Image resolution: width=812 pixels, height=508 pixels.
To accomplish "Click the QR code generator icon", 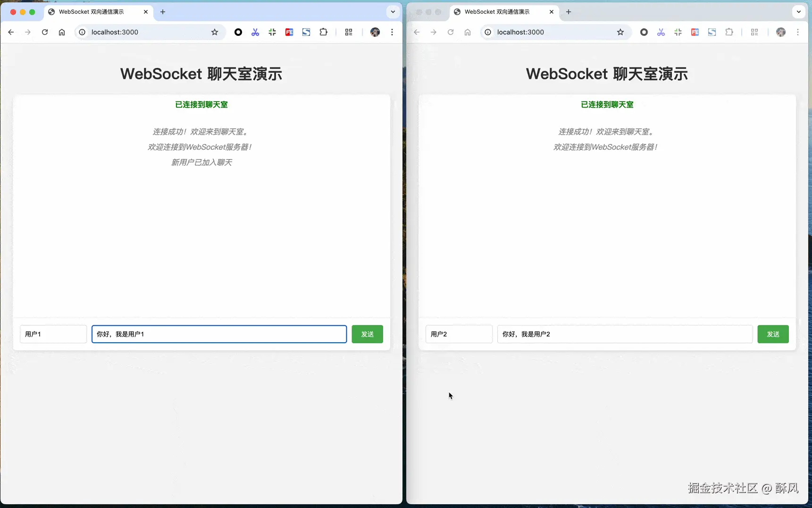I will pyautogui.click(x=349, y=32).
